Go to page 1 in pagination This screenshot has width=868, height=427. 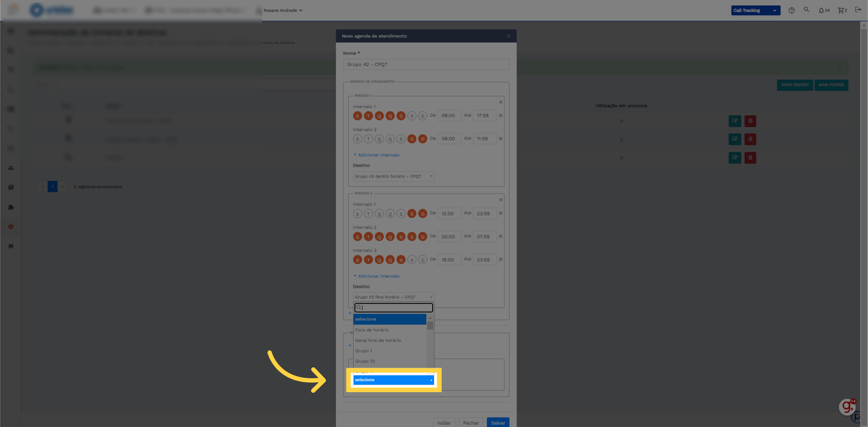[52, 186]
